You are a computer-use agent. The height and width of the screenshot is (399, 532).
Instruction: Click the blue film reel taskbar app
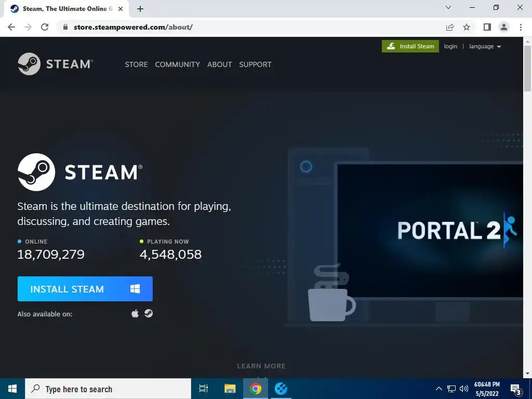tap(281, 389)
